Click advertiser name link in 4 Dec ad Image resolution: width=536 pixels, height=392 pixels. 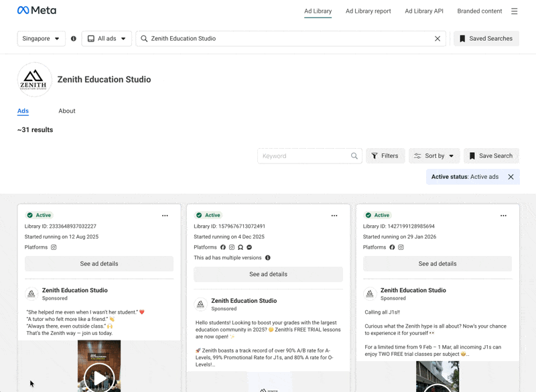click(x=244, y=301)
